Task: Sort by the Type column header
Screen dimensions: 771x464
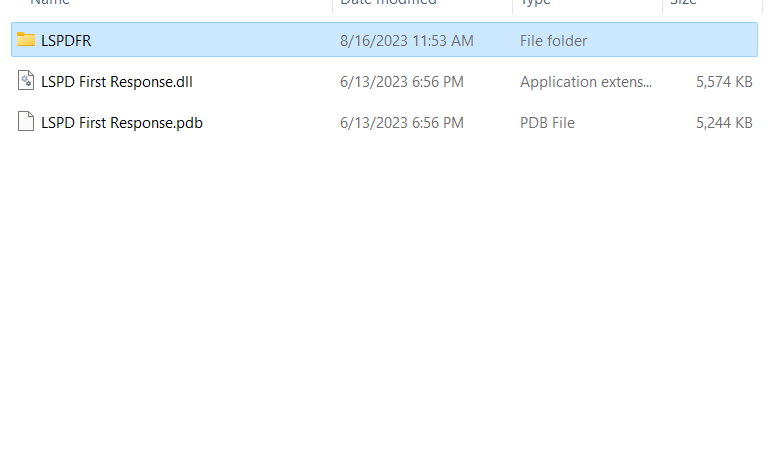Action: [535, 3]
